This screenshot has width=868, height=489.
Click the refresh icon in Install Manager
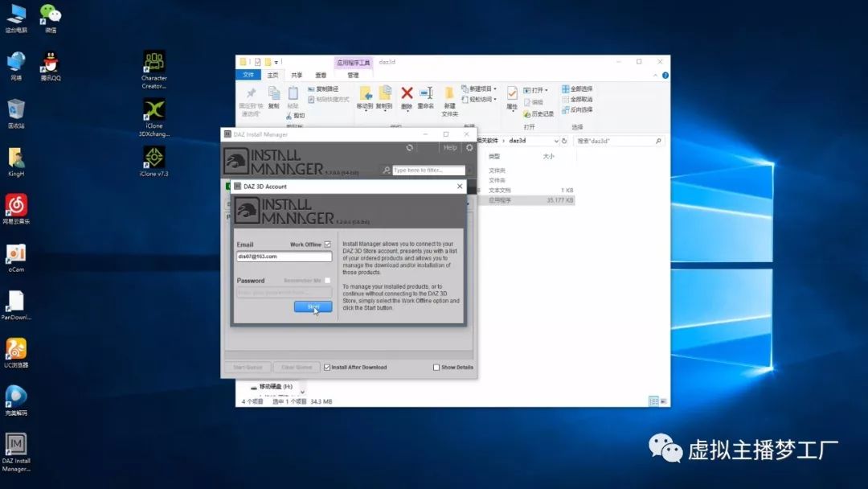410,148
